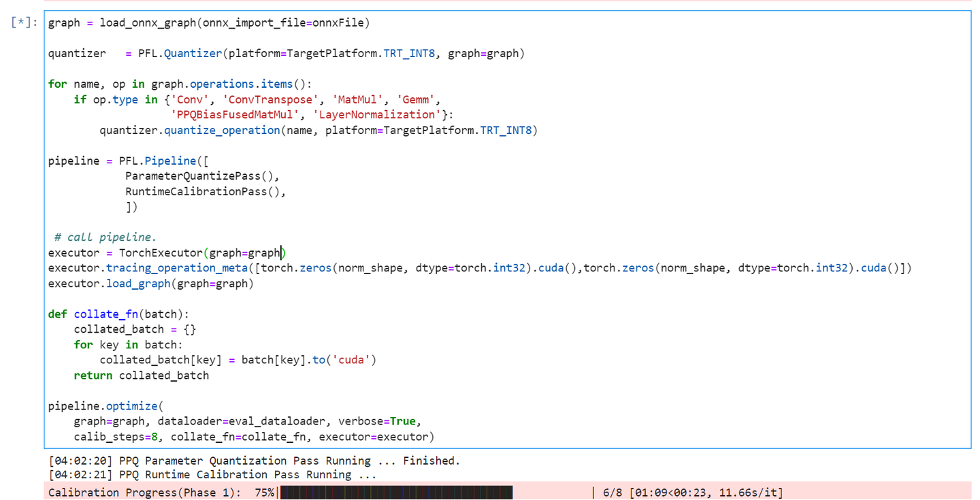Click the load_onnx_graph line in the cell

tap(210, 23)
